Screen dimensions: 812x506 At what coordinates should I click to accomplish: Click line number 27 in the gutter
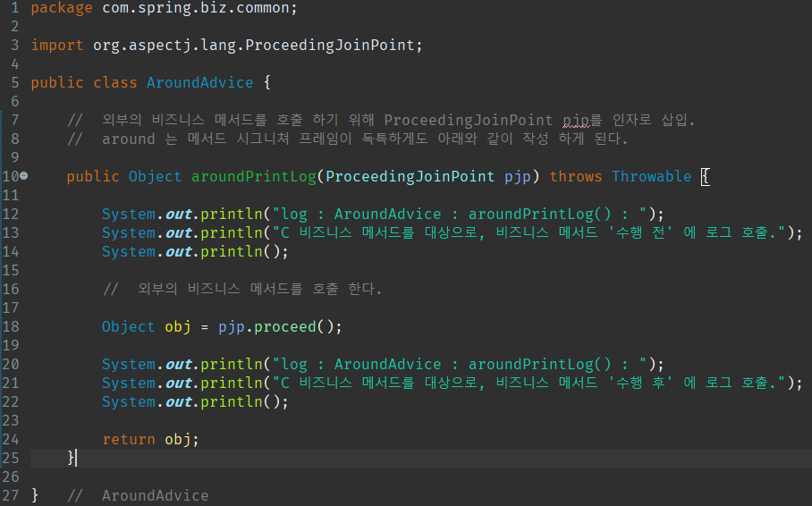(x=11, y=495)
